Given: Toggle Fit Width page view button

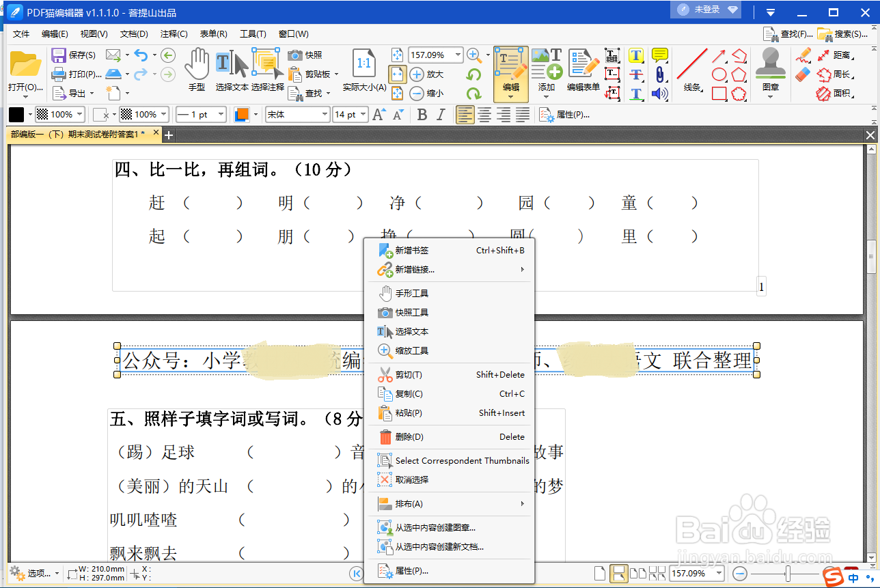Looking at the screenshot, I should coord(398,74).
